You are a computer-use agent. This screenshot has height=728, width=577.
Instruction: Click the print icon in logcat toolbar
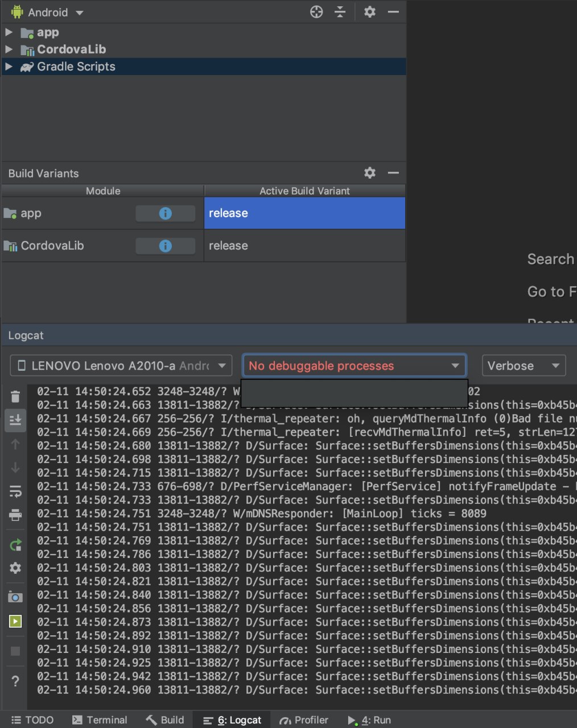(x=15, y=515)
